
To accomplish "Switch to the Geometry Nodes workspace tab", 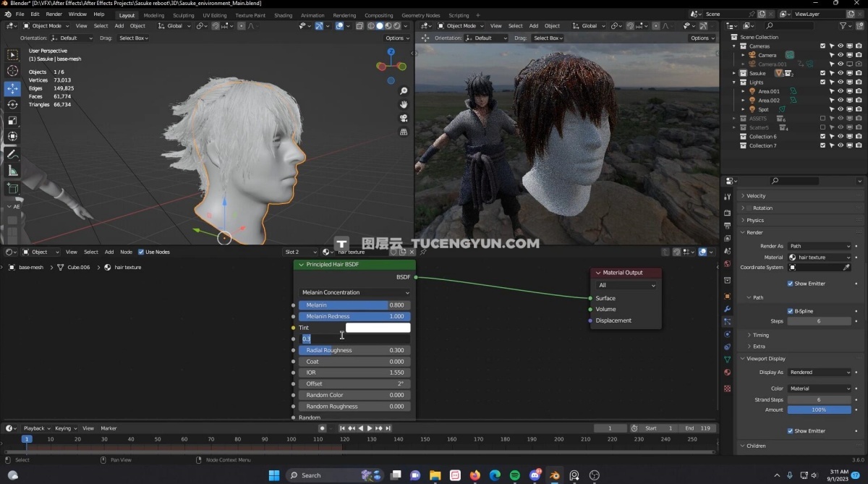I will click(x=420, y=15).
